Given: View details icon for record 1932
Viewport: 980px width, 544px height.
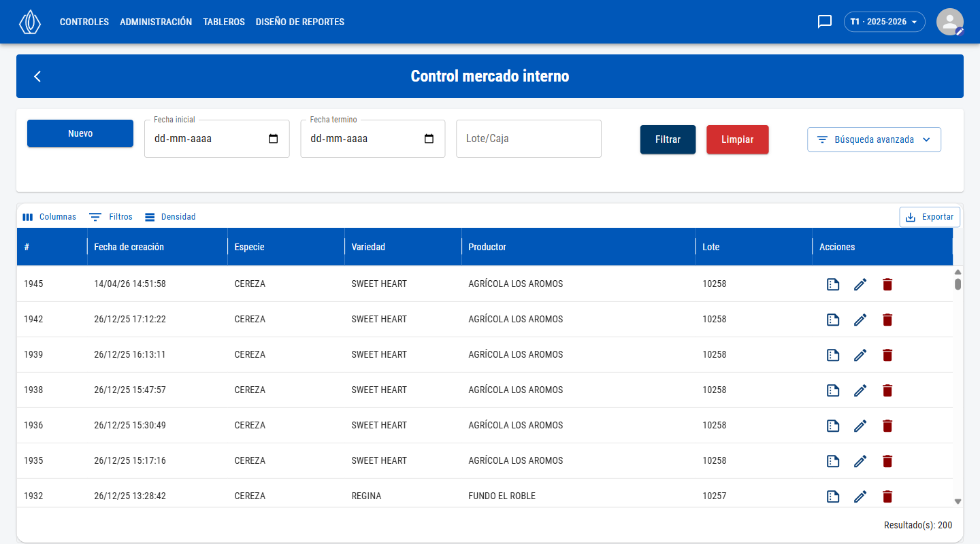Looking at the screenshot, I should click(x=833, y=496).
